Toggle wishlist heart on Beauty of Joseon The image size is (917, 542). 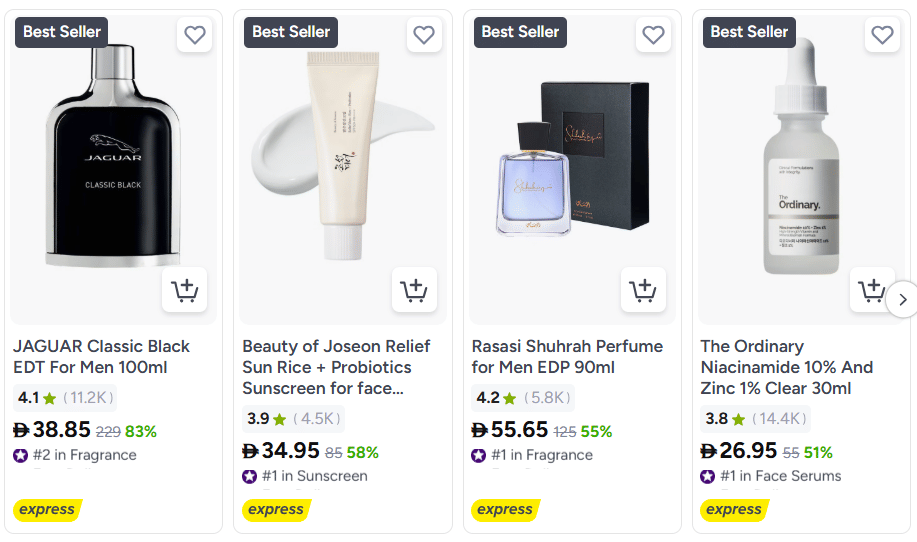[x=424, y=35]
